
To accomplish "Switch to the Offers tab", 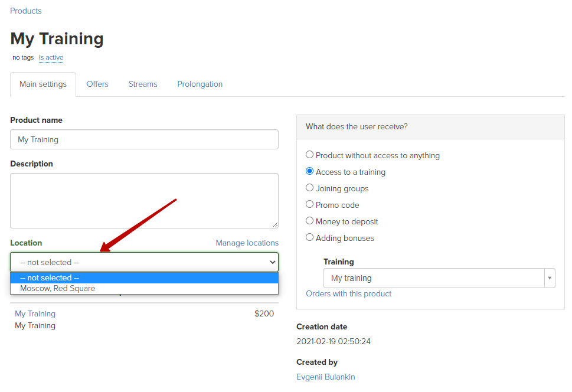I will point(97,84).
